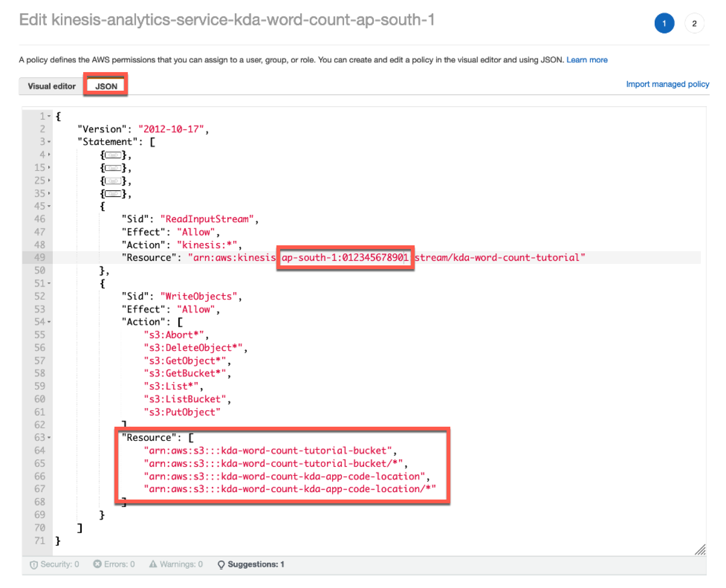Click the "kinesis:*" action value

(207, 245)
